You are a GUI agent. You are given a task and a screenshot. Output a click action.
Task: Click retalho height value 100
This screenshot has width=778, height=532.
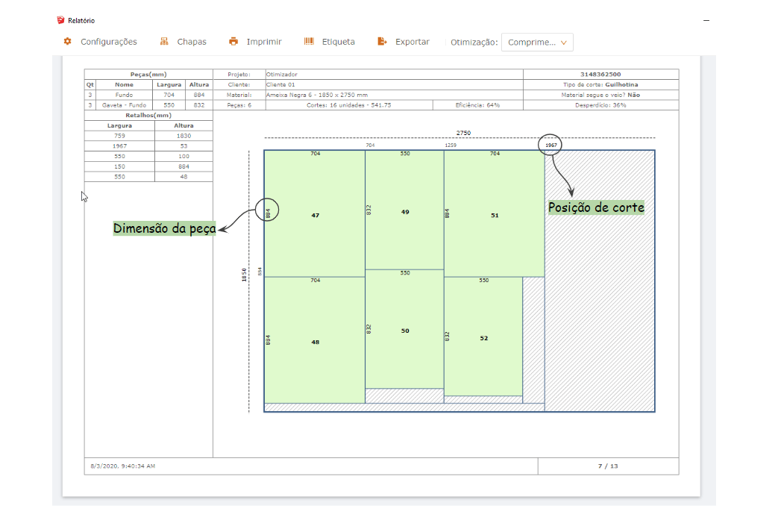(x=183, y=157)
